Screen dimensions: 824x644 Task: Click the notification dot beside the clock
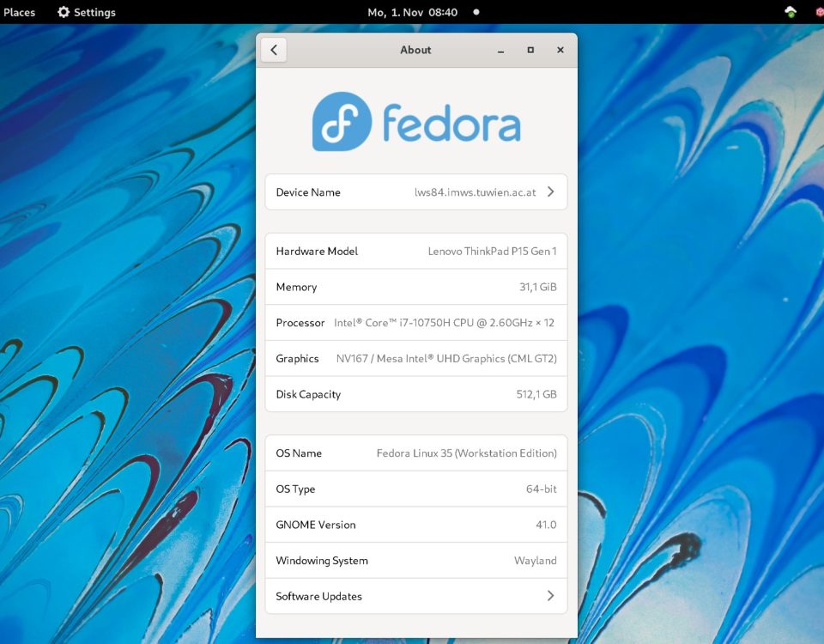point(476,12)
